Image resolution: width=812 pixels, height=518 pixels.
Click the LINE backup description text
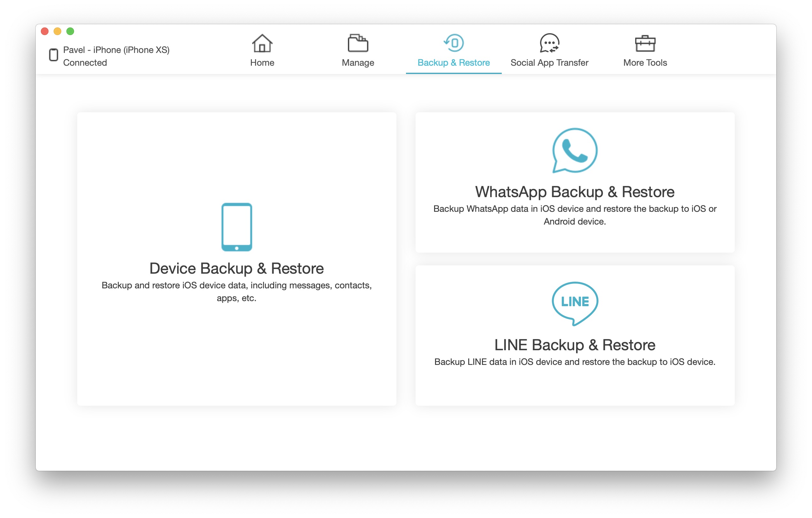pos(575,362)
